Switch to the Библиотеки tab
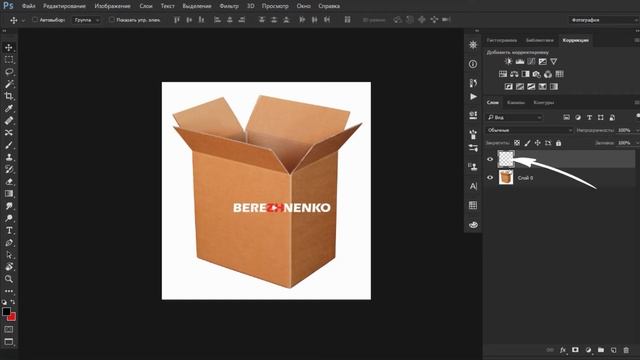The image size is (640, 360). pos(540,40)
